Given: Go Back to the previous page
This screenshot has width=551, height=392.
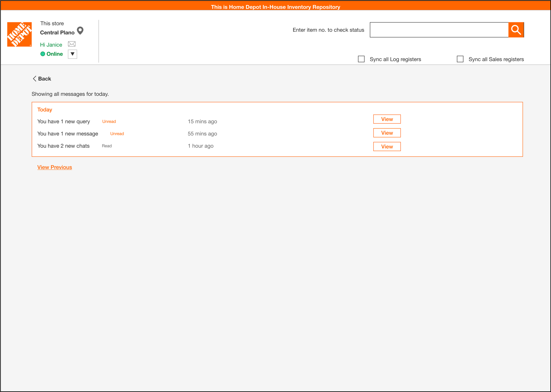Looking at the screenshot, I should [x=45, y=79].
